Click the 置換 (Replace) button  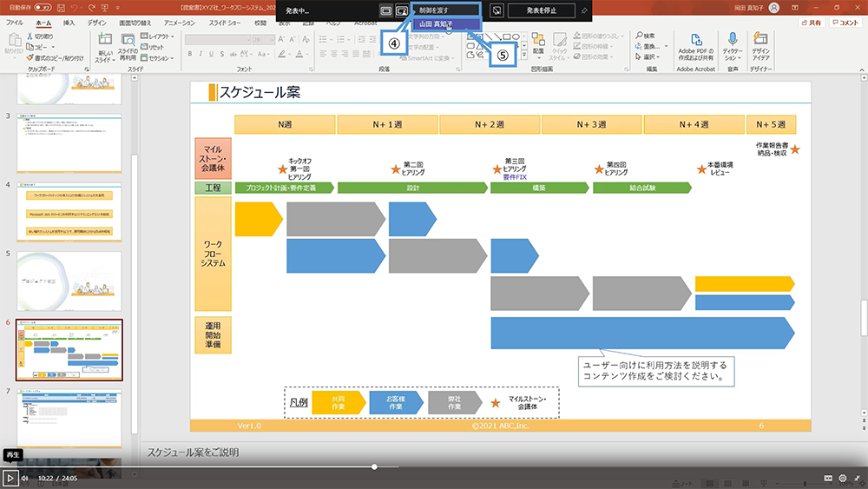coord(648,47)
